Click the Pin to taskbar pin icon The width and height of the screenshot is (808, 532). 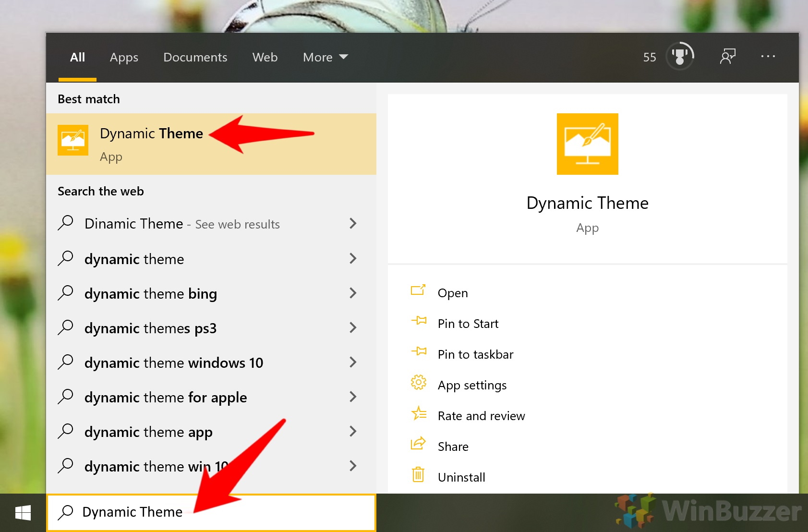click(x=419, y=351)
